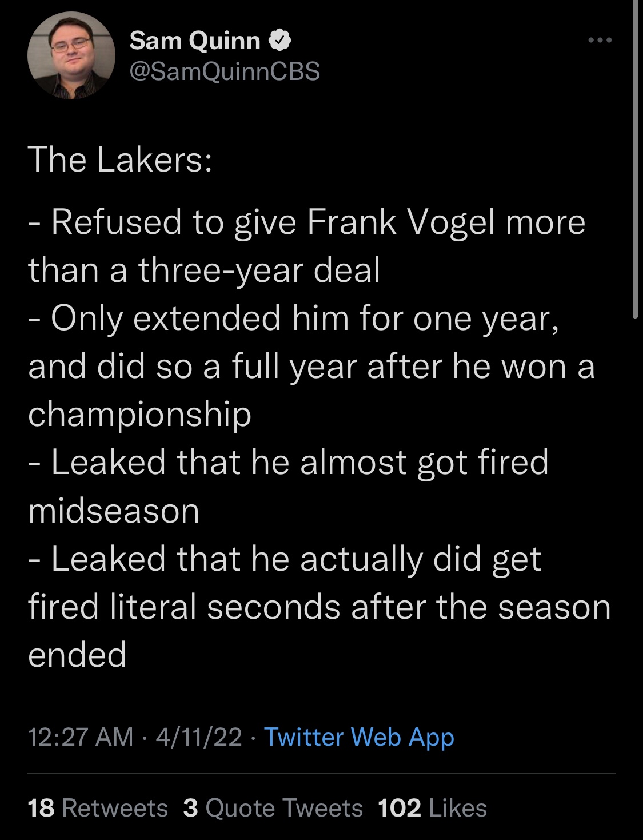The width and height of the screenshot is (643, 840).
Task: View the 3 Quote Tweets
Action: click(x=273, y=808)
